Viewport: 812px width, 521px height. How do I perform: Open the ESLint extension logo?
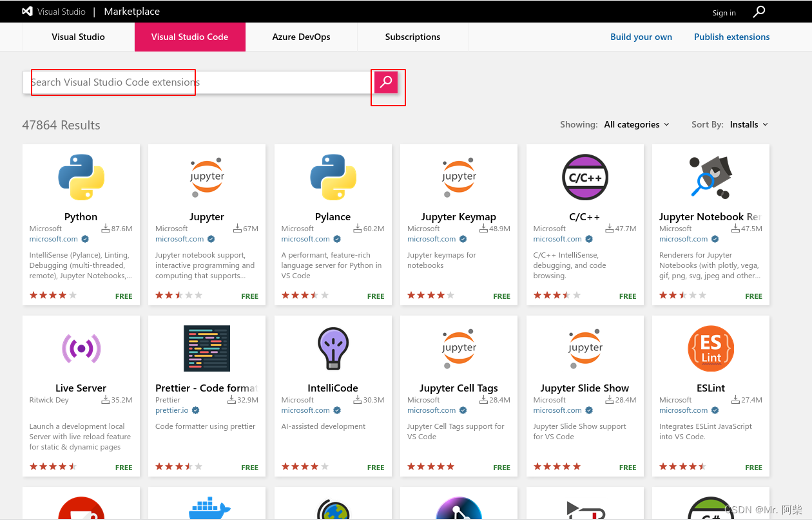click(711, 348)
